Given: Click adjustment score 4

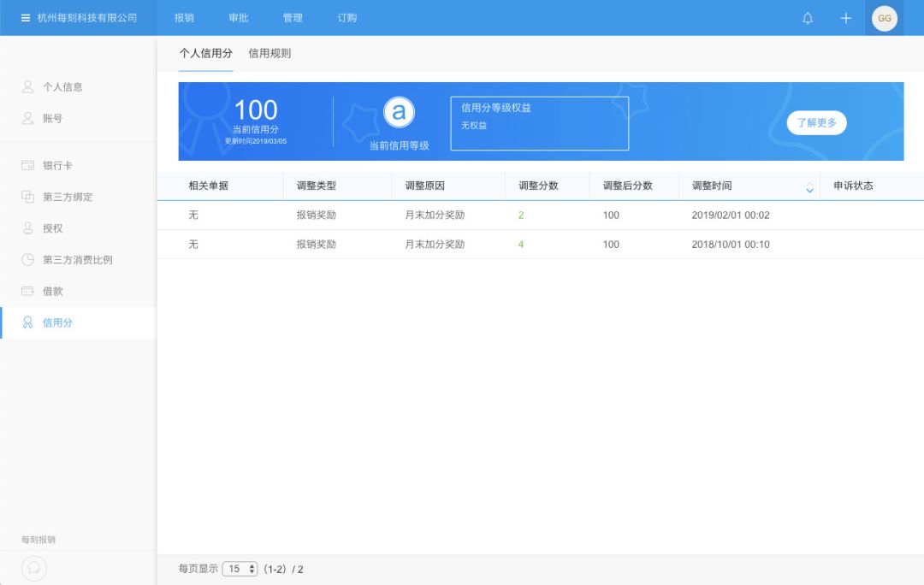Looking at the screenshot, I should point(521,244).
